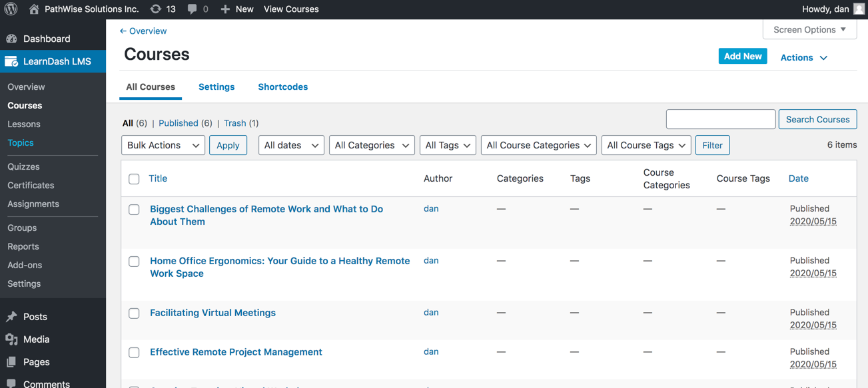Image resolution: width=868 pixels, height=388 pixels.
Task: Open the Shortcodes tab
Action: pyautogui.click(x=282, y=87)
